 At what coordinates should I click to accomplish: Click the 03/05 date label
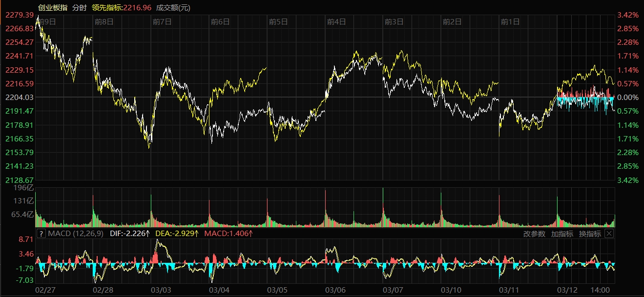[277, 290]
